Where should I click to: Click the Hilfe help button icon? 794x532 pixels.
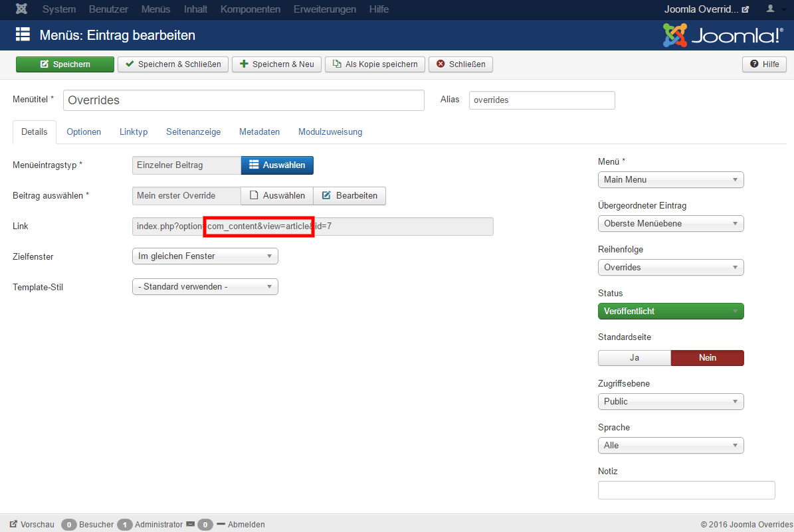[764, 64]
